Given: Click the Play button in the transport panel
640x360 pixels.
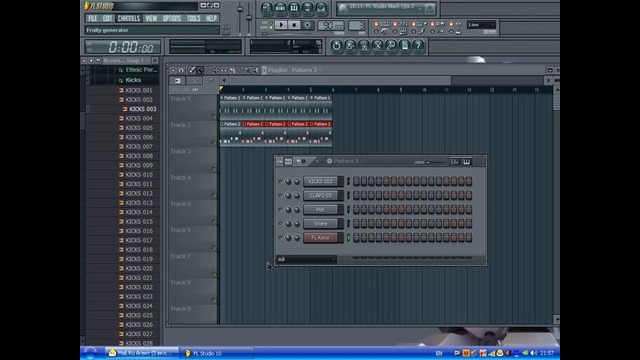Looking at the screenshot, I should [281, 25].
